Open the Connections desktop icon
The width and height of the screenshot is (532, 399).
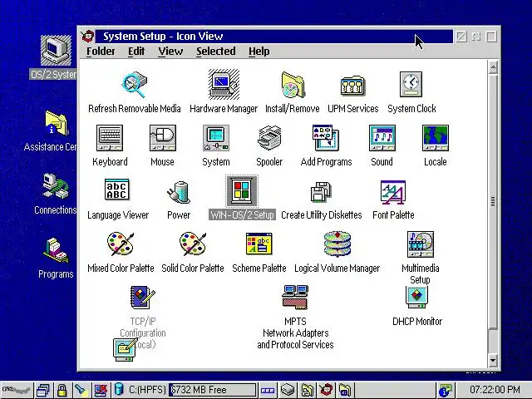click(56, 186)
